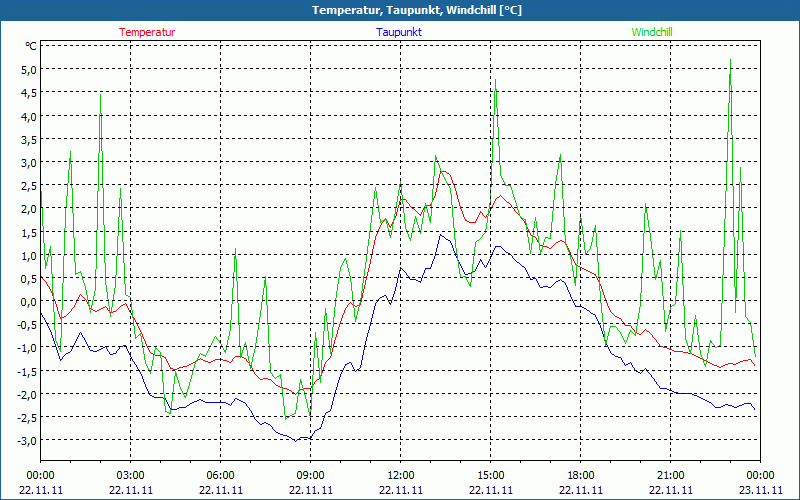Click the '5,0' y-axis value
Screen dimensions: 800x500
tap(29, 69)
